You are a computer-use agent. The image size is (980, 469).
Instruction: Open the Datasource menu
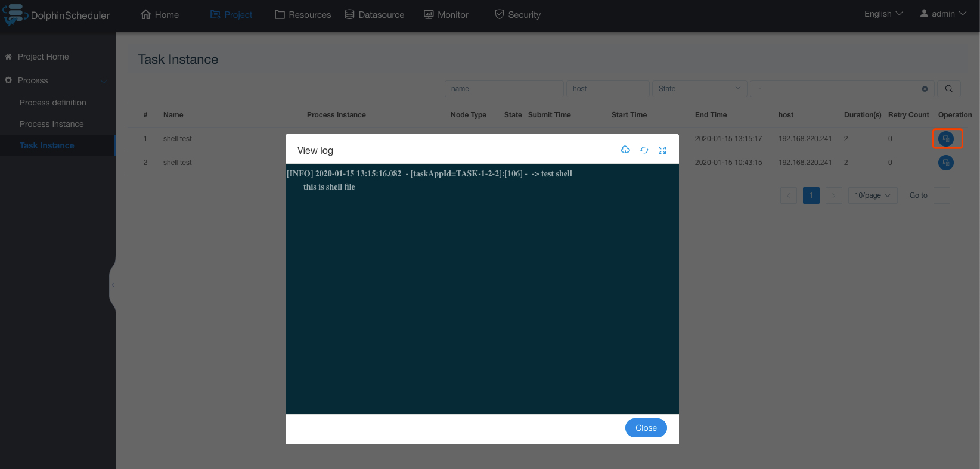[374, 14]
